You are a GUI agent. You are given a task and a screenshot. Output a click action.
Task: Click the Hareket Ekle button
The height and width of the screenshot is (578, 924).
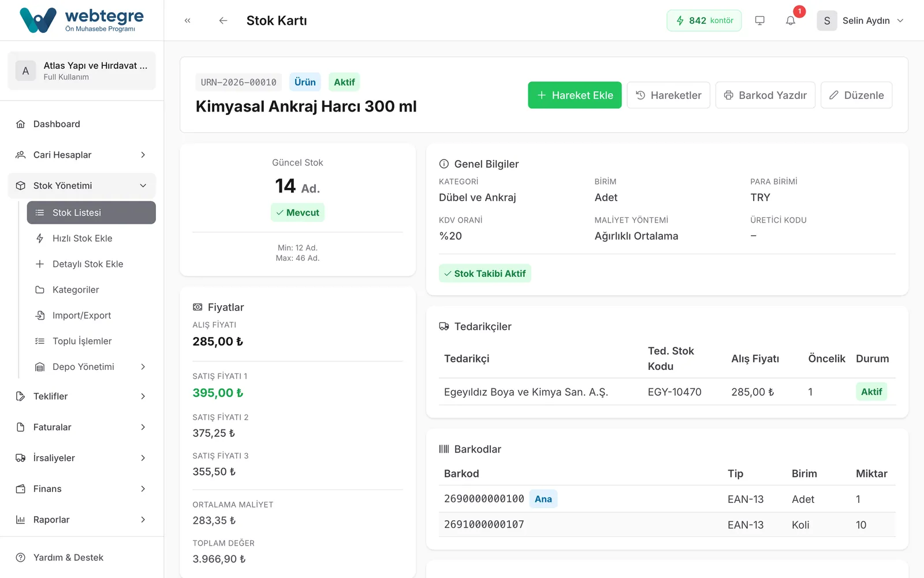pos(575,95)
